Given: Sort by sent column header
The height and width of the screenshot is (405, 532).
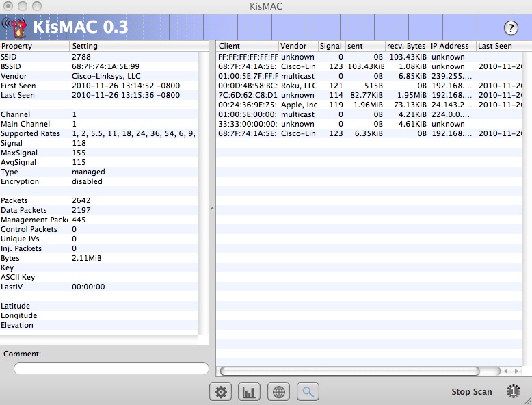Looking at the screenshot, I should pyautogui.click(x=365, y=46).
